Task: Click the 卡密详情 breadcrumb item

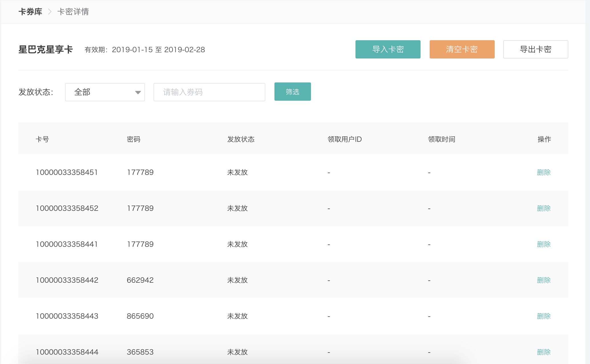Action: [73, 12]
